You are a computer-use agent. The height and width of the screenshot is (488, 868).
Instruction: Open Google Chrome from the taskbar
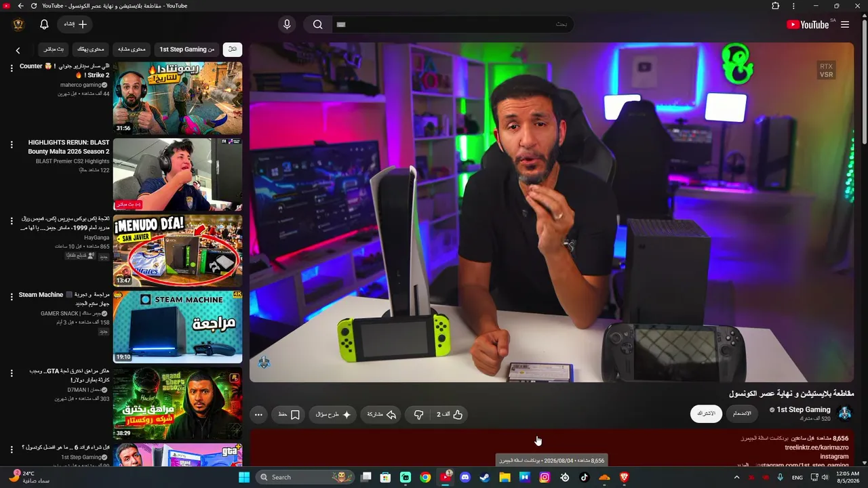pyautogui.click(x=425, y=477)
